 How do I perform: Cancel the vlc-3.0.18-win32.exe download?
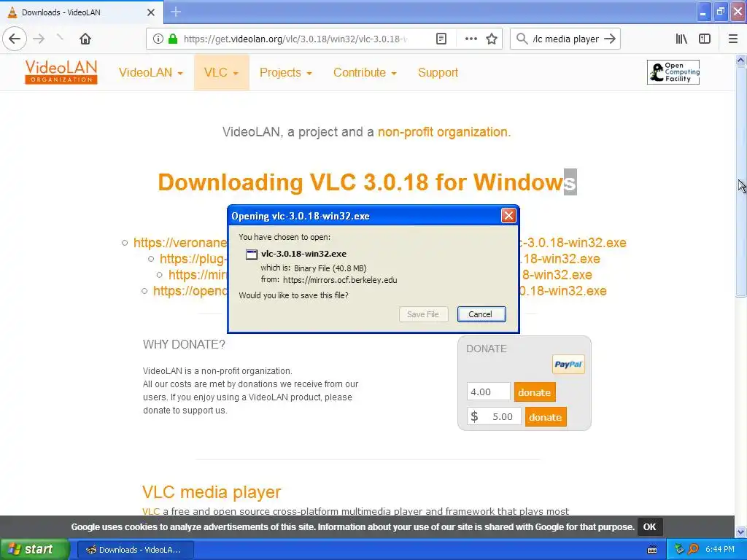pyautogui.click(x=481, y=314)
